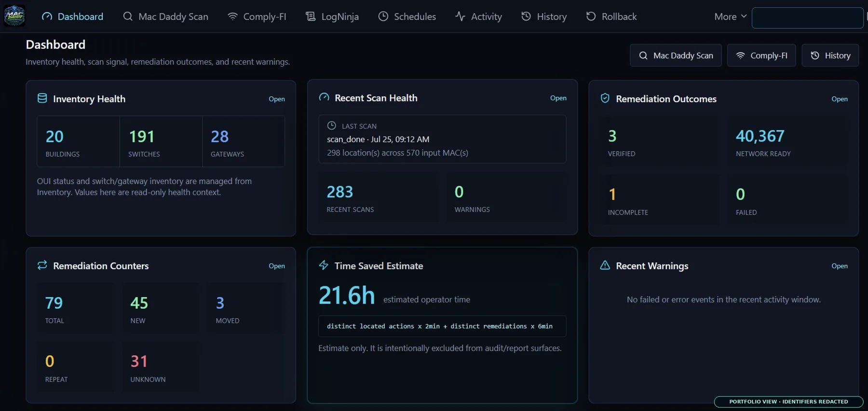This screenshot has width=868, height=411.
Task: Click the Recent Scan Health gauge icon
Action: pos(324,97)
